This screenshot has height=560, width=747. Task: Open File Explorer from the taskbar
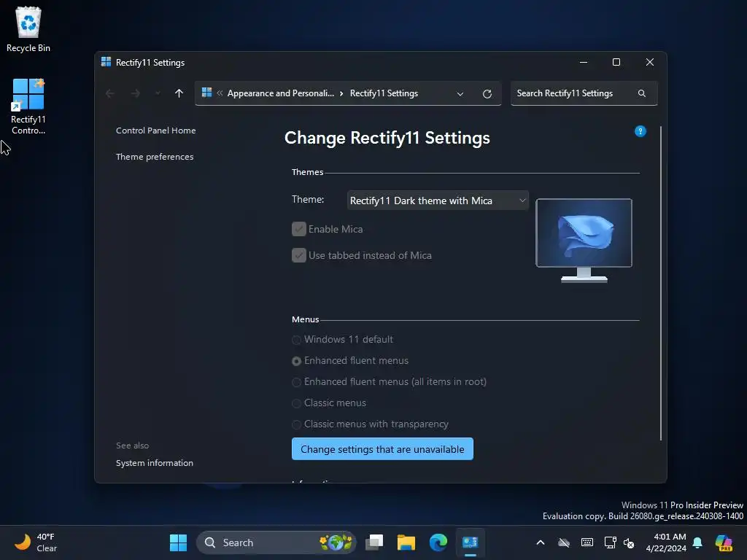tap(406, 542)
